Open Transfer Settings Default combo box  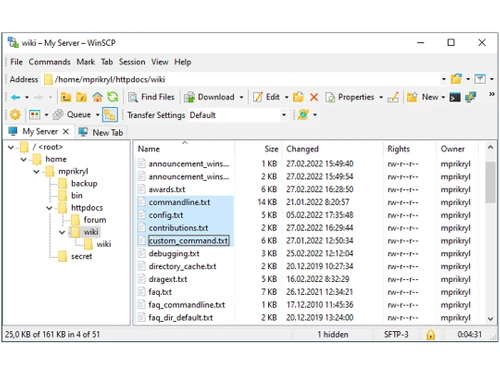click(238, 115)
